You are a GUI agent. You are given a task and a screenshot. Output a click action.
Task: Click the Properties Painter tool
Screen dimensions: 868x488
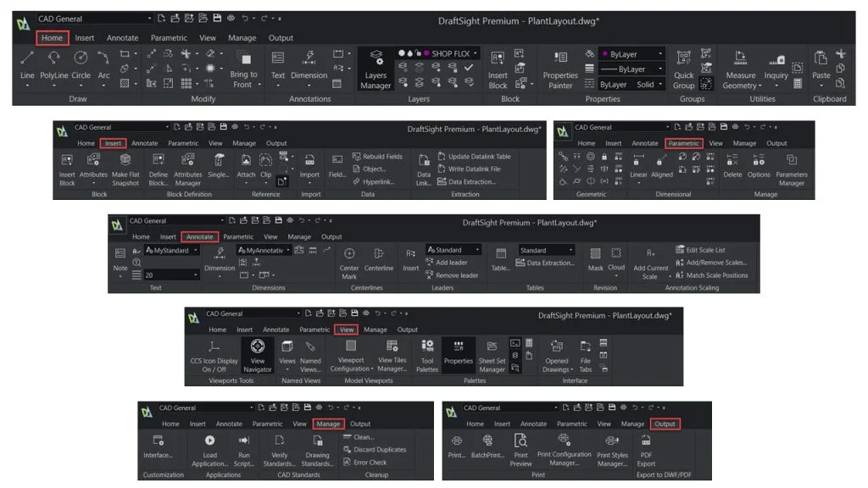559,68
